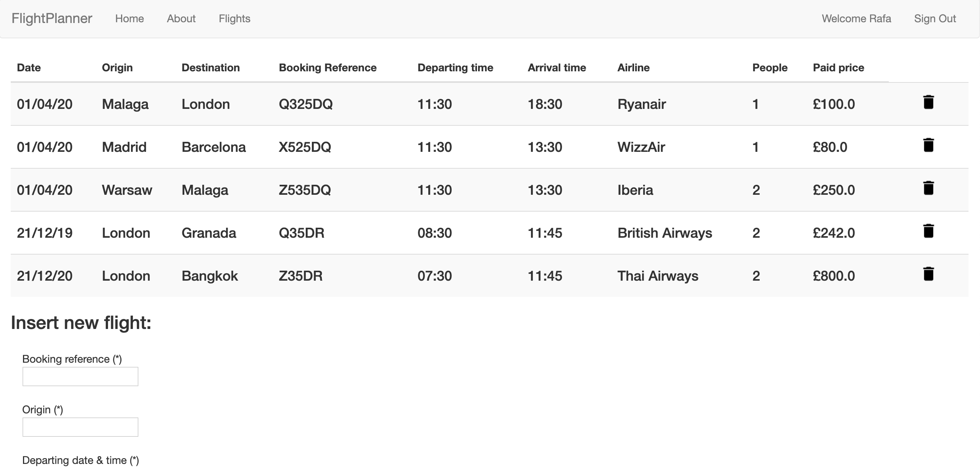Select the Paid price column header

coord(839,67)
